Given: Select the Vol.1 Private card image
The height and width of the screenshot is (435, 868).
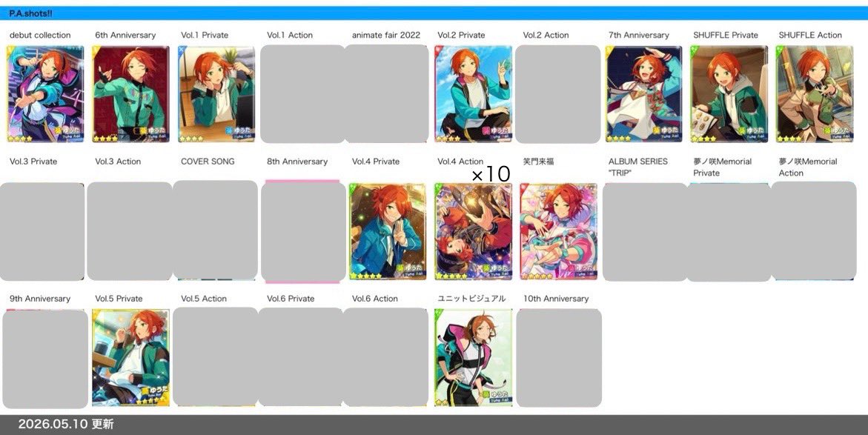Looking at the screenshot, I should (x=216, y=94).
